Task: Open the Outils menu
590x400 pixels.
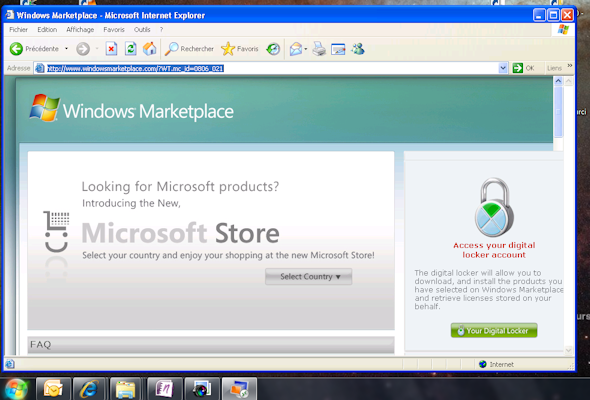Action: tap(142, 29)
